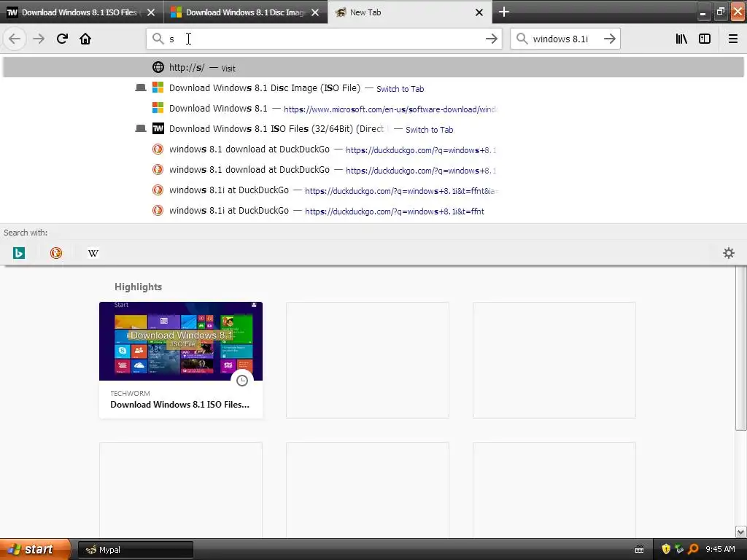Choose Download Windows 8.1 microsoft.com suggestion
Image resolution: width=747 pixels, height=560 pixels.
pyautogui.click(x=373, y=109)
